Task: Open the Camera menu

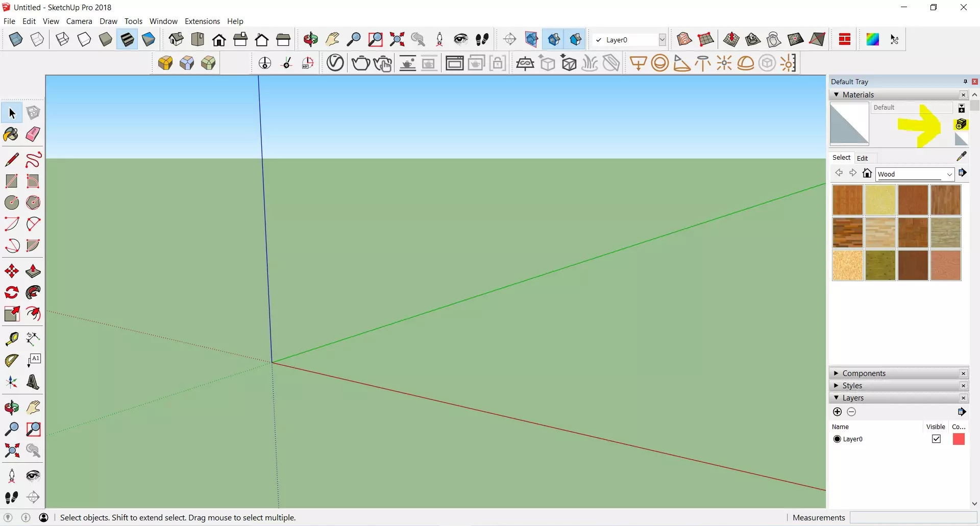Action: [79, 21]
